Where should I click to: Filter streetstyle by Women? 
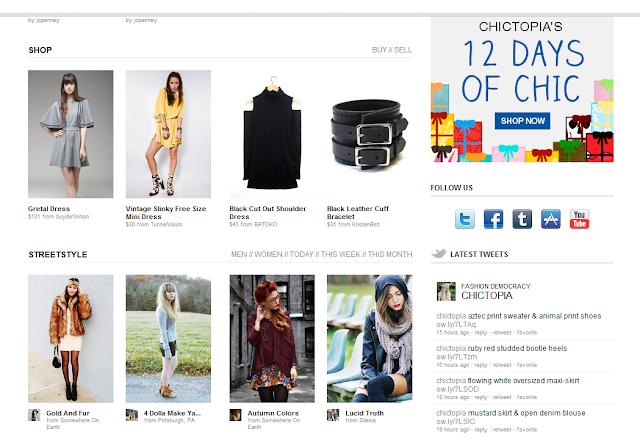[268, 254]
